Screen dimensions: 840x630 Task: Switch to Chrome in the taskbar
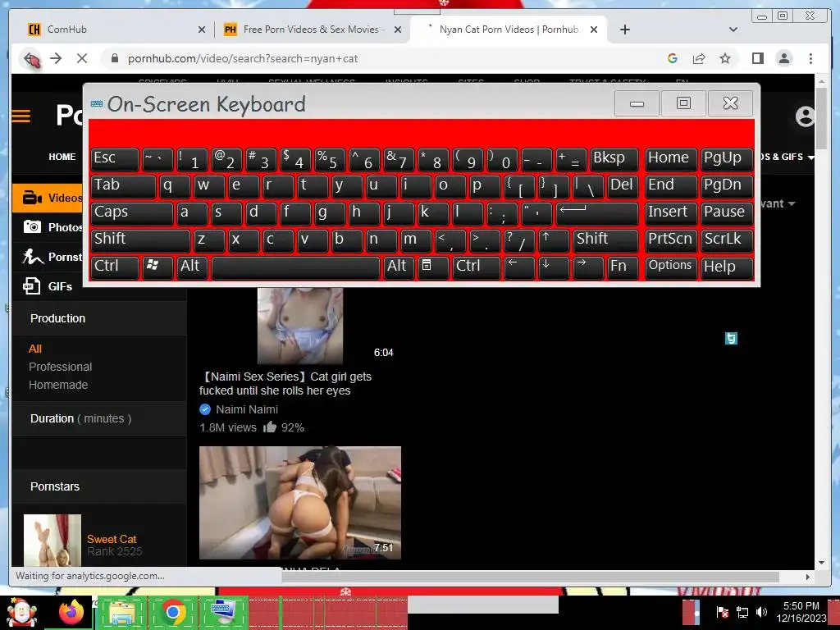[172, 613]
